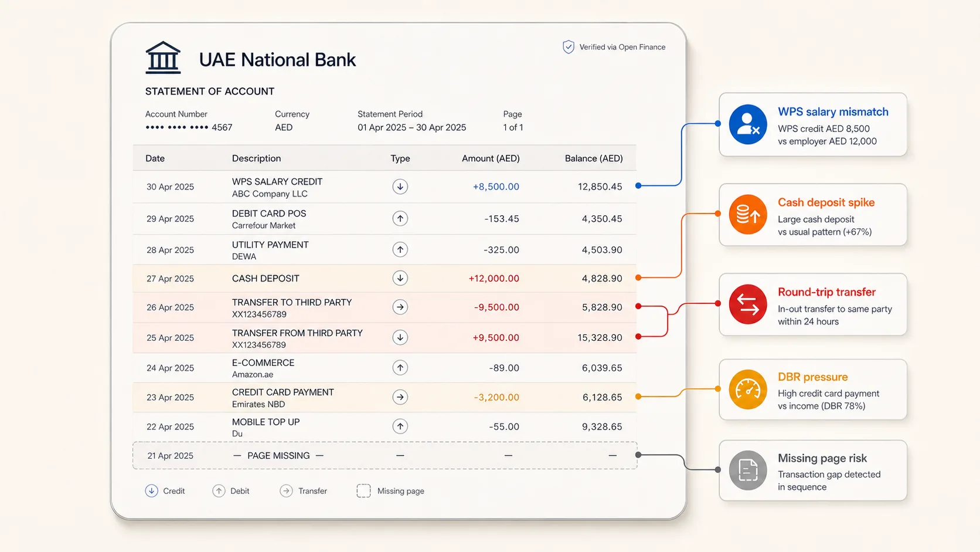The image size is (980, 552).
Task: Click the WPS SALARY CREDIT description
Action: [277, 181]
